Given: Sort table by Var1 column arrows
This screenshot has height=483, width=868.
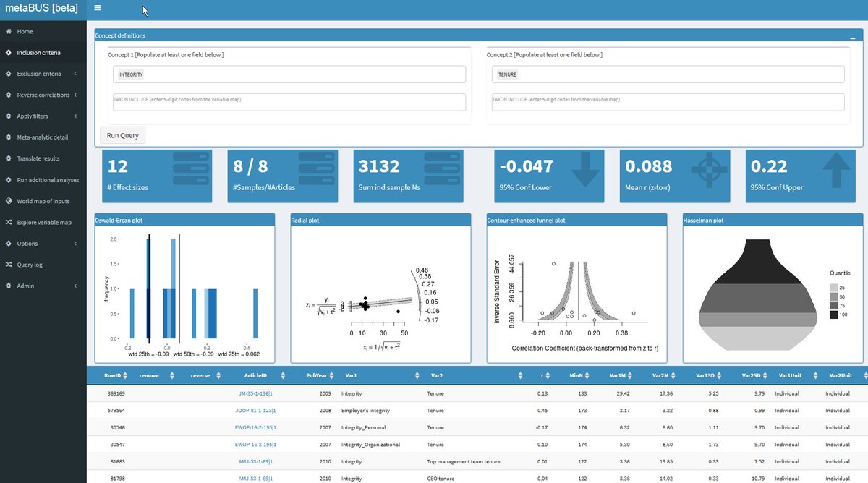Looking at the screenshot, I should tap(417, 375).
